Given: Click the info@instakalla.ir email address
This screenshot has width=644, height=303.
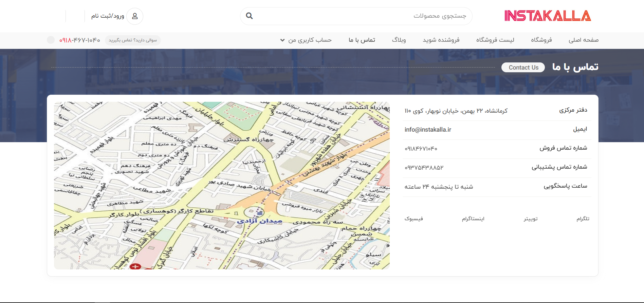Looking at the screenshot, I should point(428,130).
